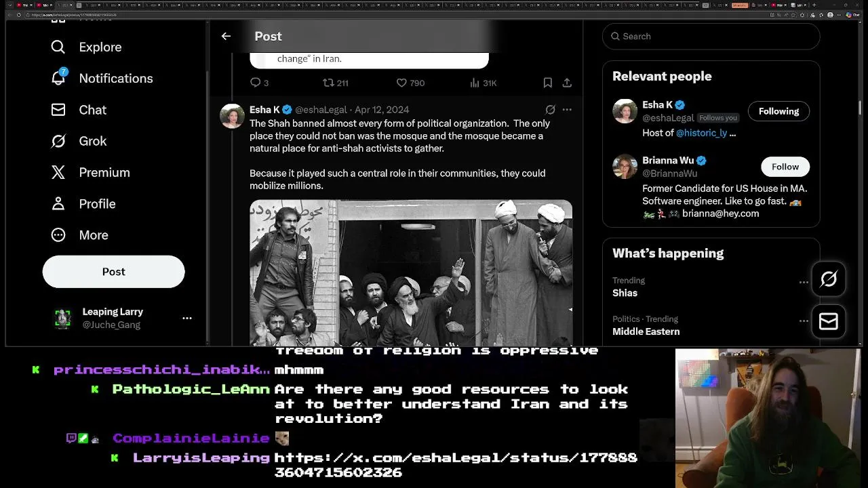Image resolution: width=868 pixels, height=488 pixels.
Task: Open the Leaping Larry account switcher menu
Action: pos(186,318)
